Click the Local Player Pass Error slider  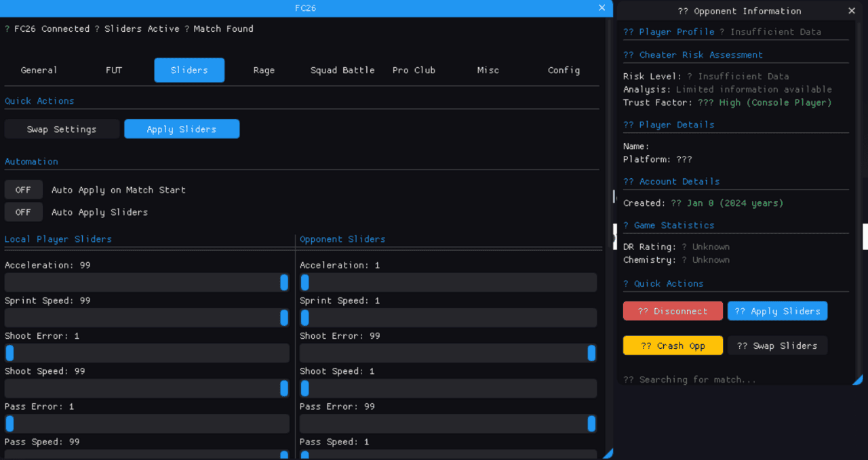146,423
